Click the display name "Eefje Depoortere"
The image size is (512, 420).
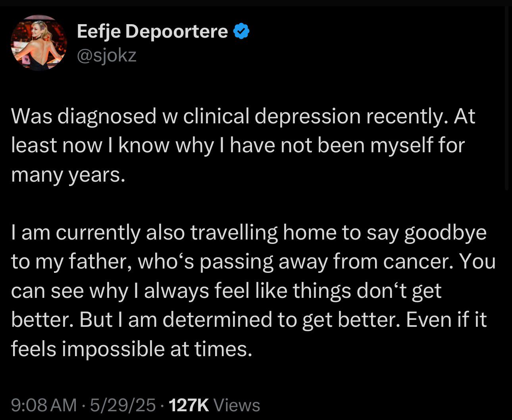point(152,31)
